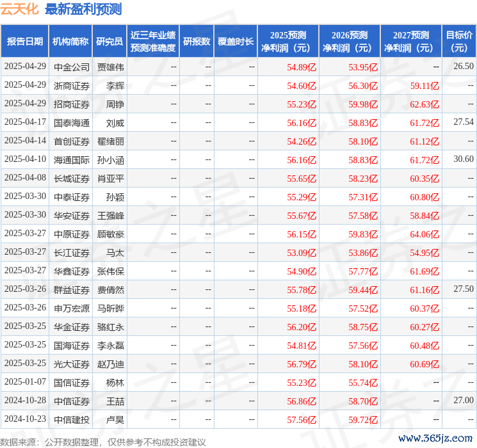Click the 2027预测净利润 column header
Image resolution: width=477 pixels, height=448 pixels.
click(411, 42)
